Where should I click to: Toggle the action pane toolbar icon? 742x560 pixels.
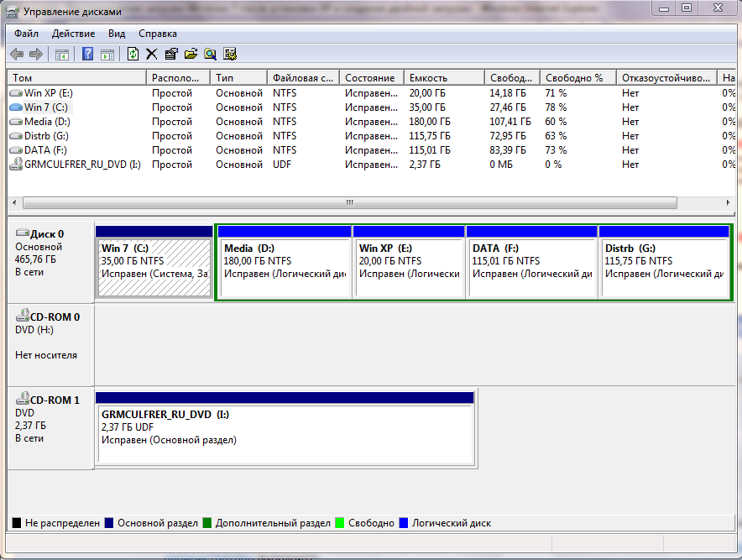107,54
